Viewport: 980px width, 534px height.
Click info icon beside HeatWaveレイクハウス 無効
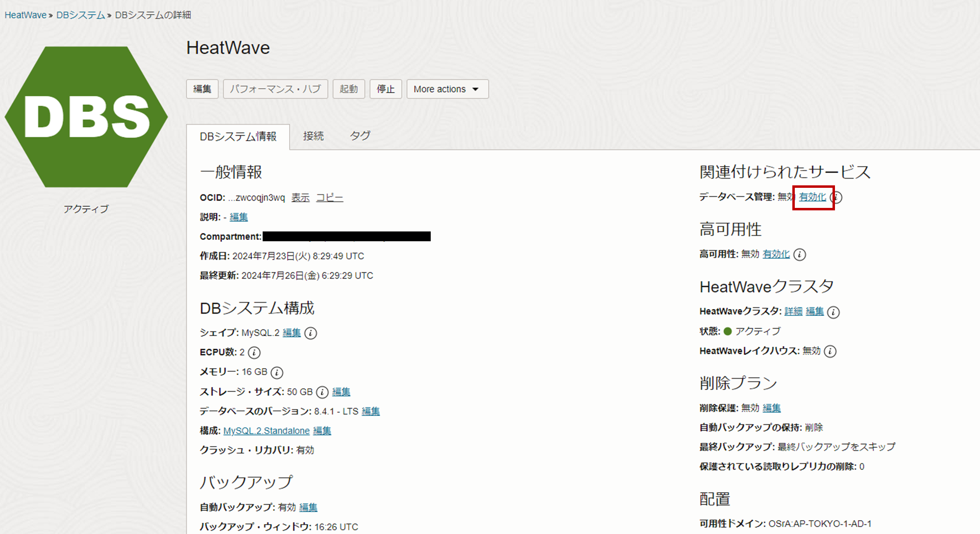(x=830, y=351)
